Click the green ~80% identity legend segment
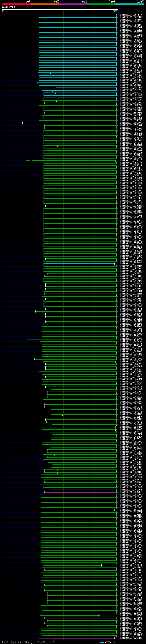The image size is (146, 644). [101, 4]
